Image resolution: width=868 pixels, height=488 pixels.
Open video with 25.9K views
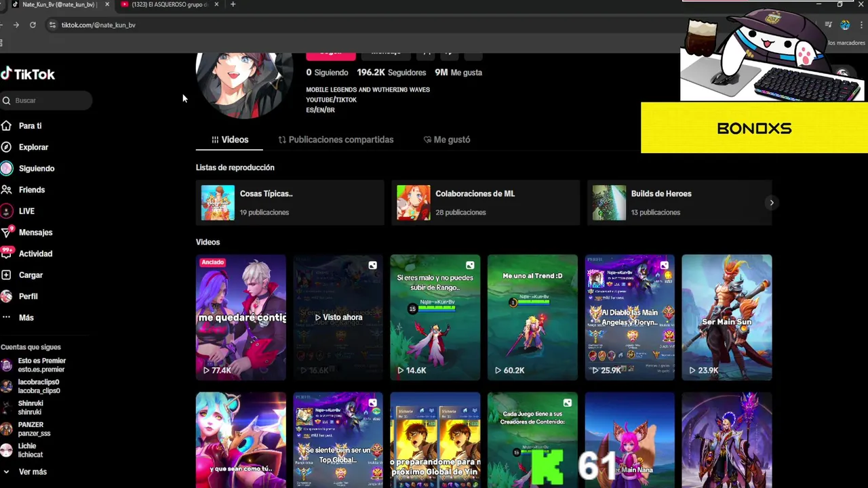click(x=629, y=317)
